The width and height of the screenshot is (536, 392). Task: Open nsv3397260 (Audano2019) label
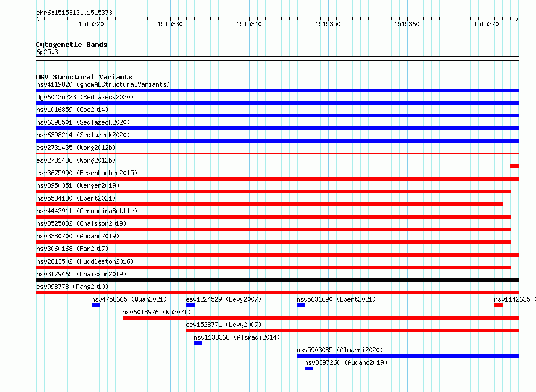[346, 362]
